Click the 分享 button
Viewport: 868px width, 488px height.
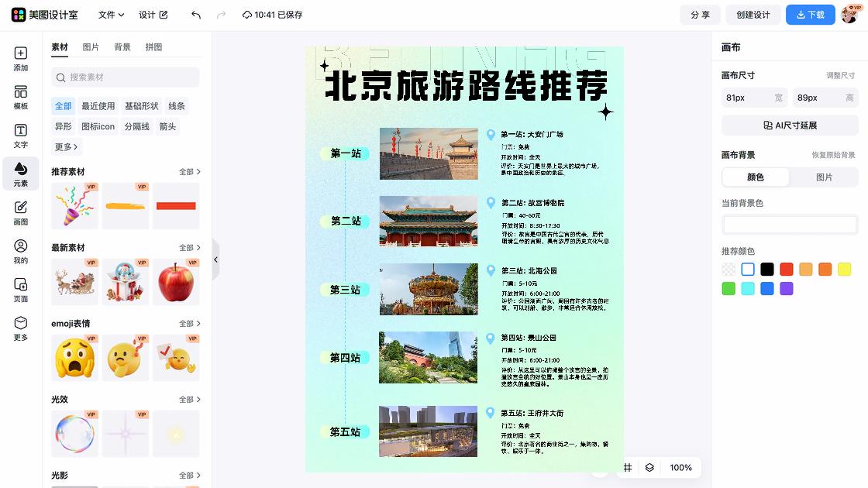tap(700, 15)
